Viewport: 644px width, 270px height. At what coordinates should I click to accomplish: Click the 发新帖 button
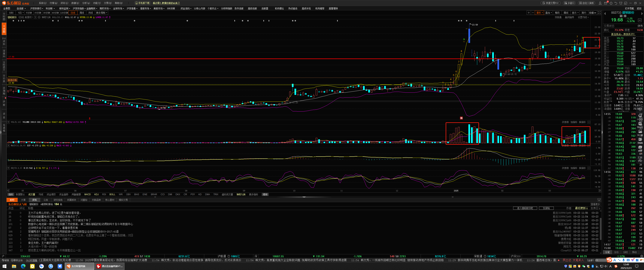coord(546,208)
